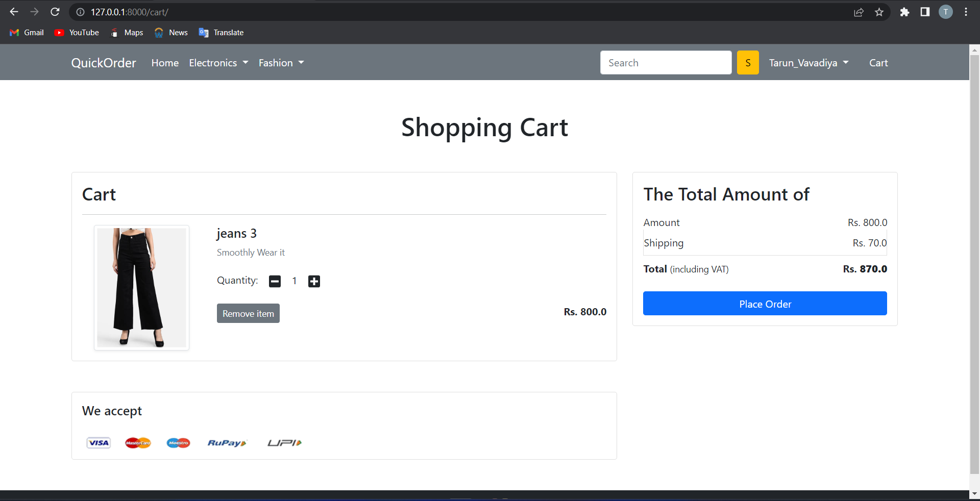The image size is (980, 501).
Task: Bookmark the page with the star icon
Action: point(879,12)
